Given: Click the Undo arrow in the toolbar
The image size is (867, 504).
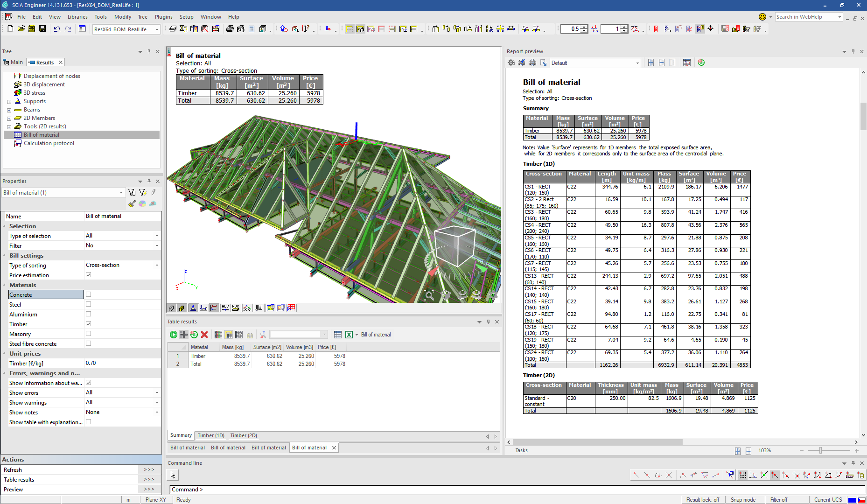Looking at the screenshot, I should click(57, 29).
